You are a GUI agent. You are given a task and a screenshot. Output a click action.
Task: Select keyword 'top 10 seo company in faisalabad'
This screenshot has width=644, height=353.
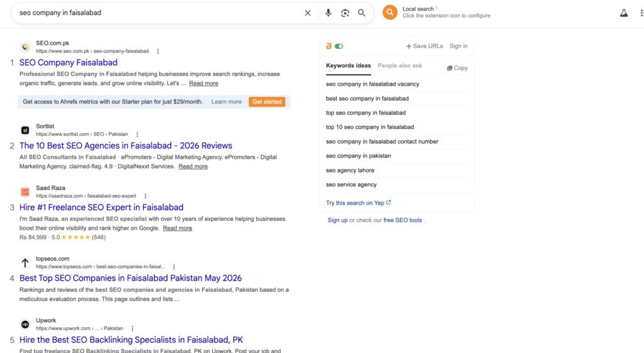click(370, 127)
